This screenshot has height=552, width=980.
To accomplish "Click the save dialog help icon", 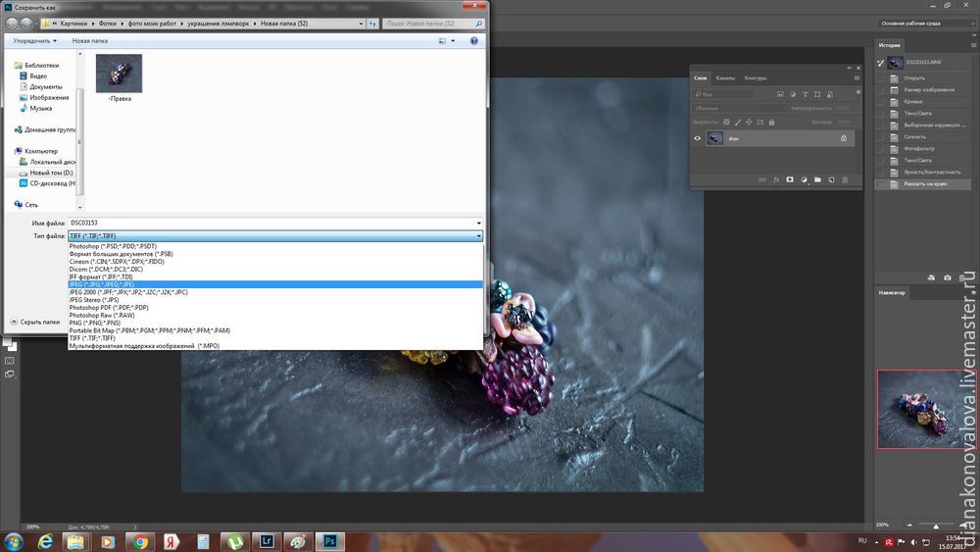I will pos(473,41).
